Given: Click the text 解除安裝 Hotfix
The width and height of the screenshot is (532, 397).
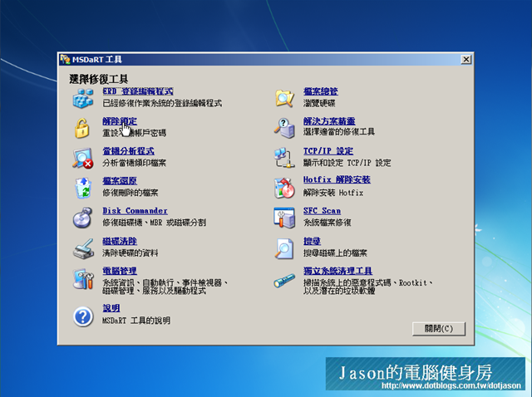Looking at the screenshot, I should coord(333,193).
